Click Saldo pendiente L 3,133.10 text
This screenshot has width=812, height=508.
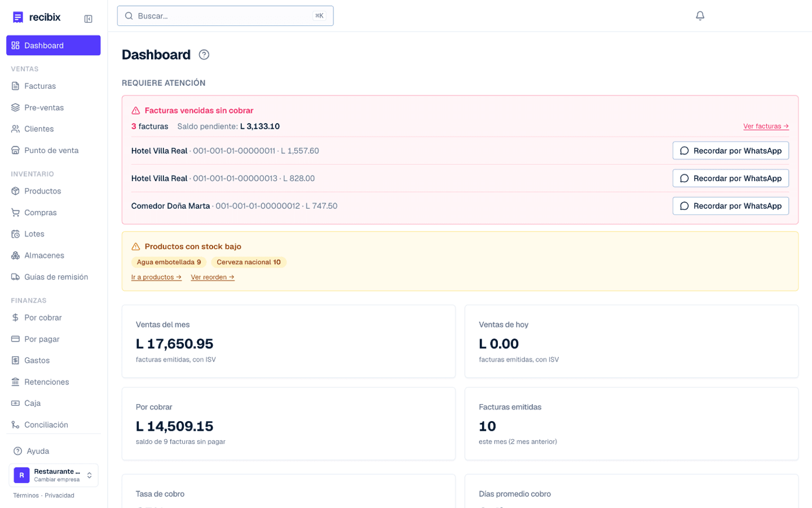tap(228, 126)
